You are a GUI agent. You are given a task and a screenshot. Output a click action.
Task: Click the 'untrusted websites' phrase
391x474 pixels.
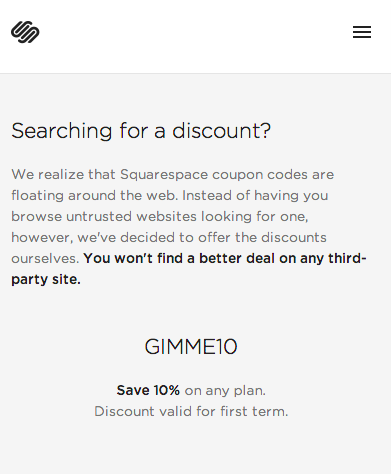click(131, 217)
